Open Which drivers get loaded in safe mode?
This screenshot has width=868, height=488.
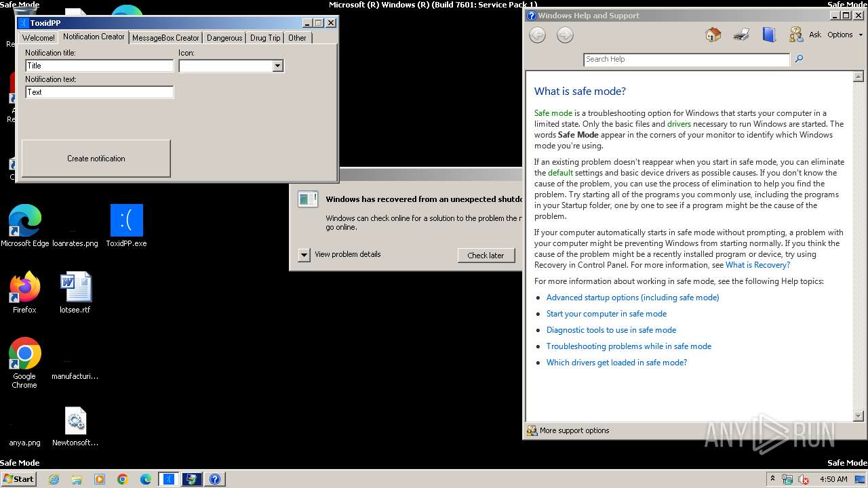(616, 363)
